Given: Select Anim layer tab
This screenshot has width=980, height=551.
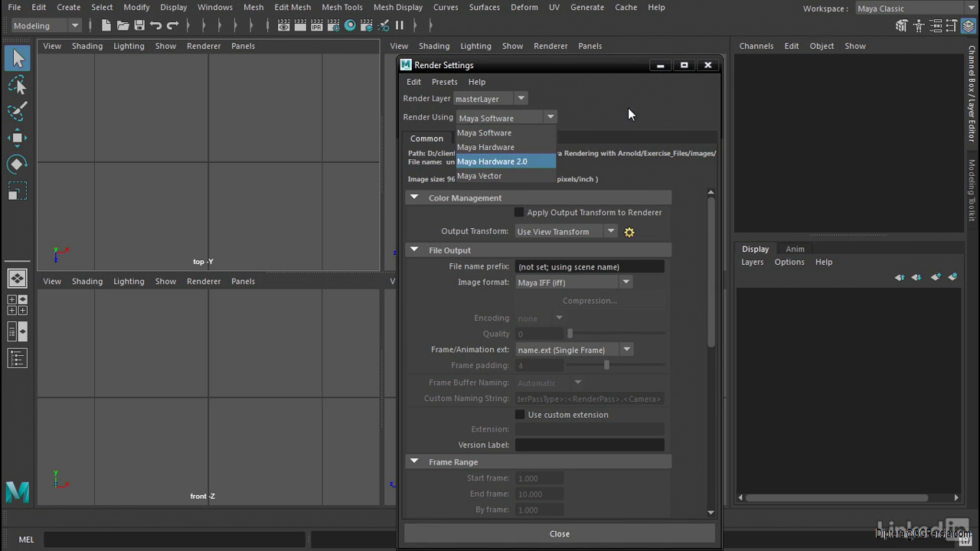Looking at the screenshot, I should 795,249.
